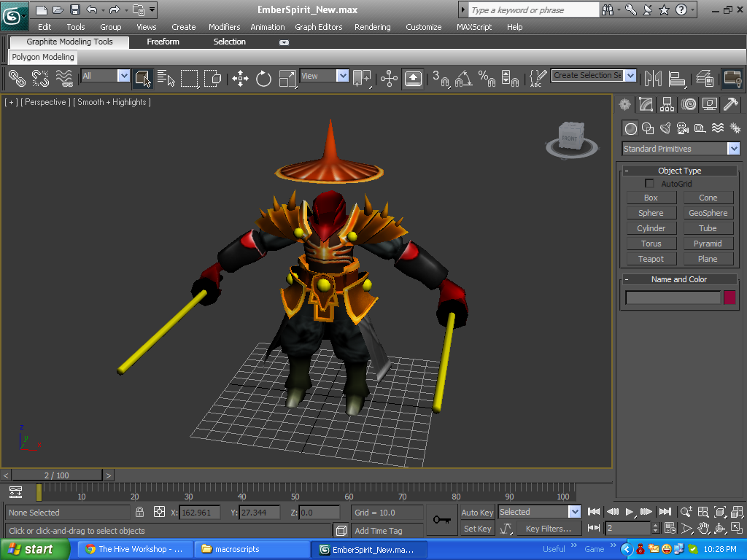Viewport: 747px width, 560px height.
Task: Activate Select and Rotate tool
Action: (x=263, y=78)
